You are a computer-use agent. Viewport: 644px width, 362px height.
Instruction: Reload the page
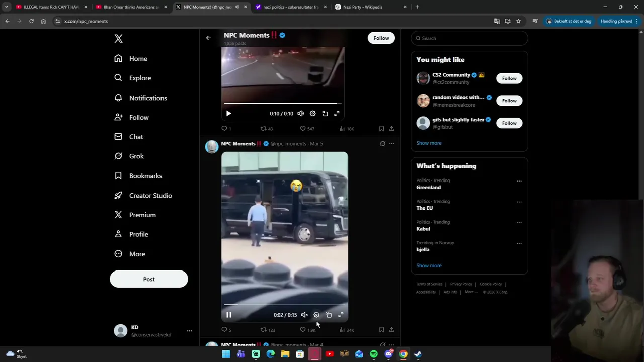pos(31,21)
